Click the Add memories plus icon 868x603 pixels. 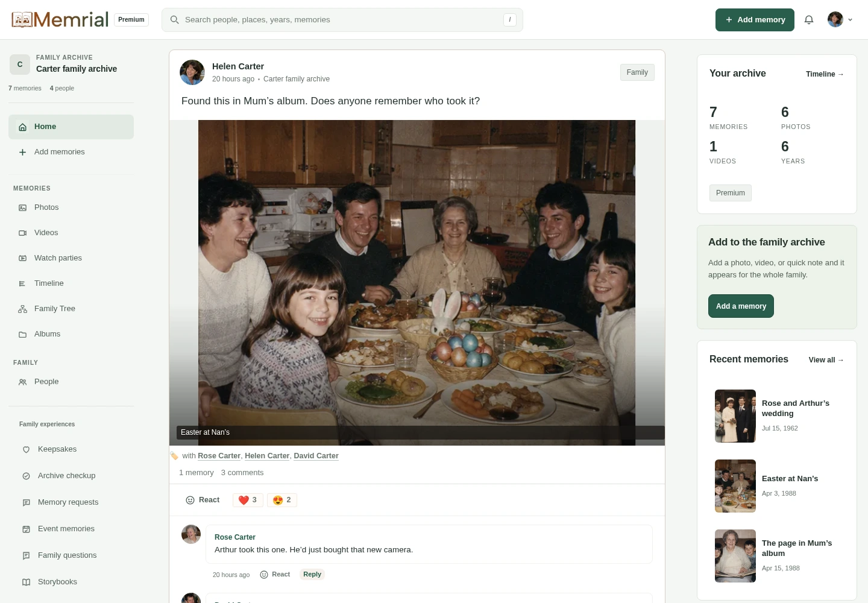tap(22, 152)
